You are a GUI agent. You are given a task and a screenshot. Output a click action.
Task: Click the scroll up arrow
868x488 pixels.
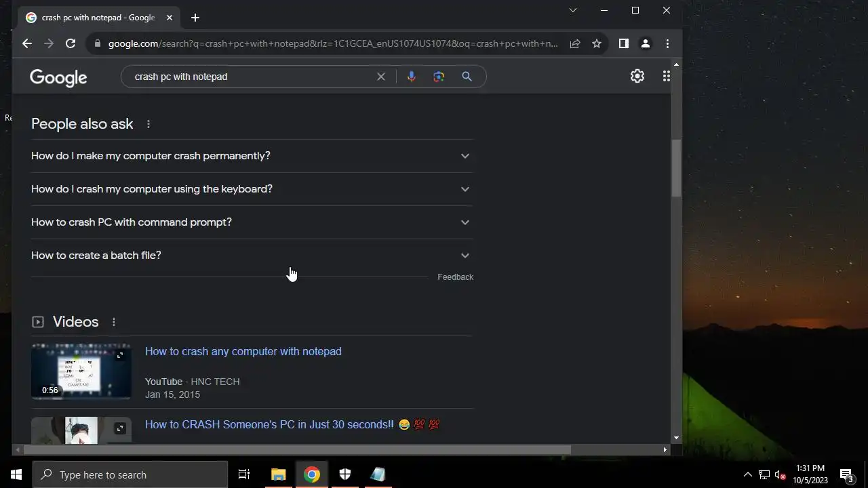point(676,64)
